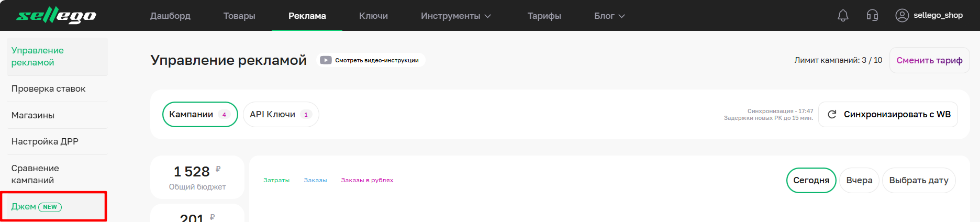Click the headset support icon
The height and width of the screenshot is (222, 980).
tap(872, 16)
